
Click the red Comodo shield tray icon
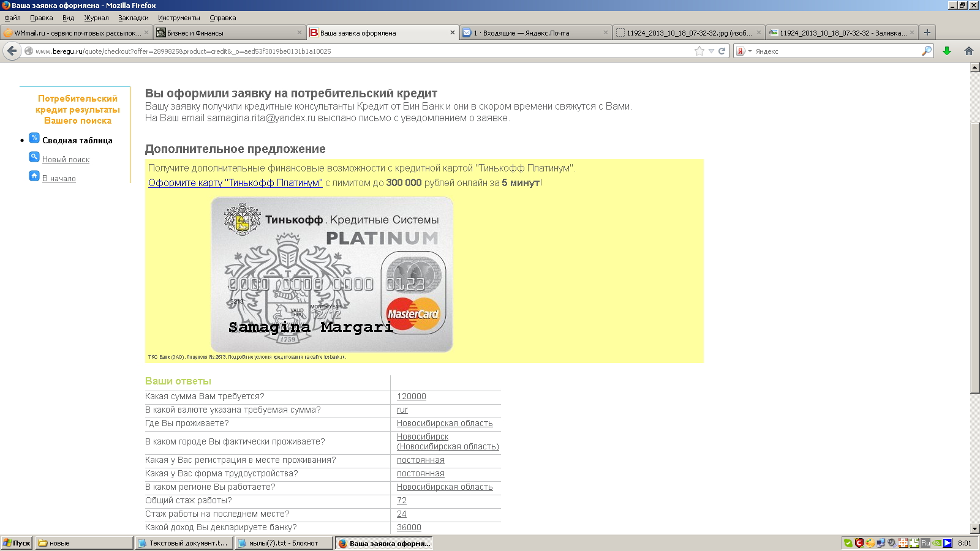click(x=859, y=543)
